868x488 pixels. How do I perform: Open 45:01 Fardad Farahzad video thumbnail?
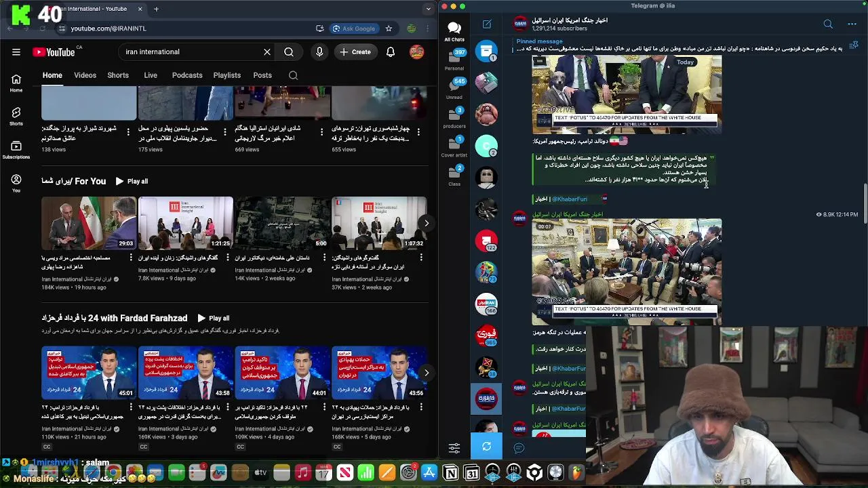89,372
